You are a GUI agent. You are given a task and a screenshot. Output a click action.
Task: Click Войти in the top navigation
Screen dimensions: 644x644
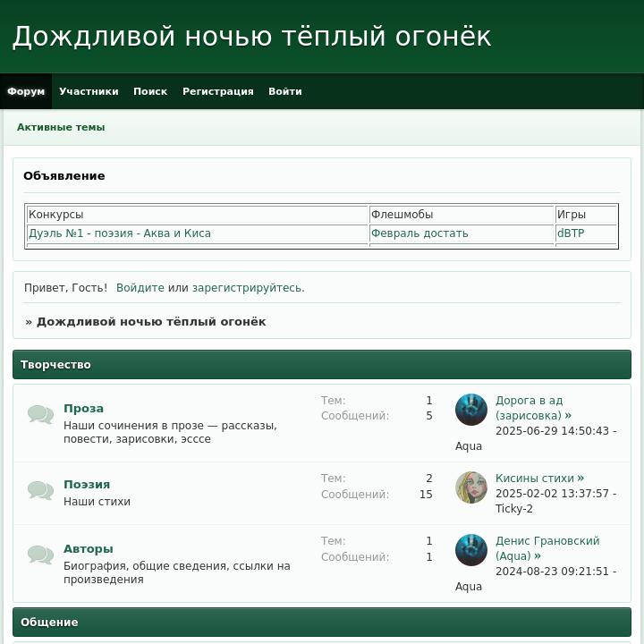[x=284, y=91]
